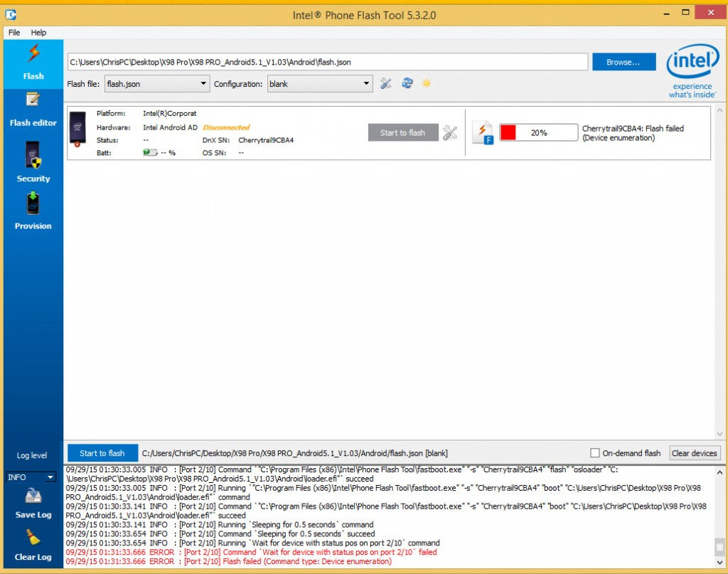728x574 pixels.
Task: Click the Clear Log broom icon
Action: coord(33,538)
